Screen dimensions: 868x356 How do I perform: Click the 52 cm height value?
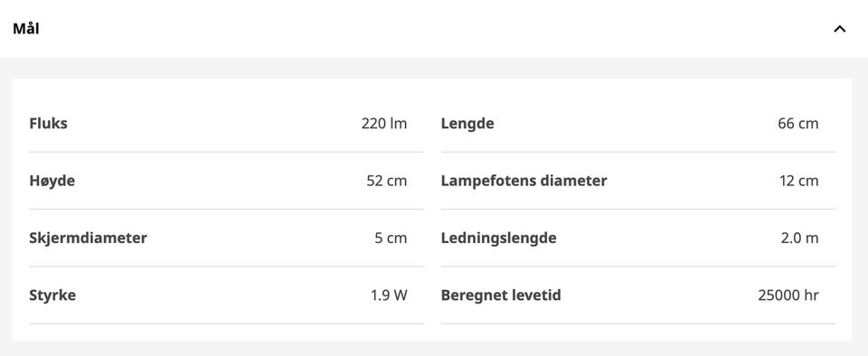(386, 181)
